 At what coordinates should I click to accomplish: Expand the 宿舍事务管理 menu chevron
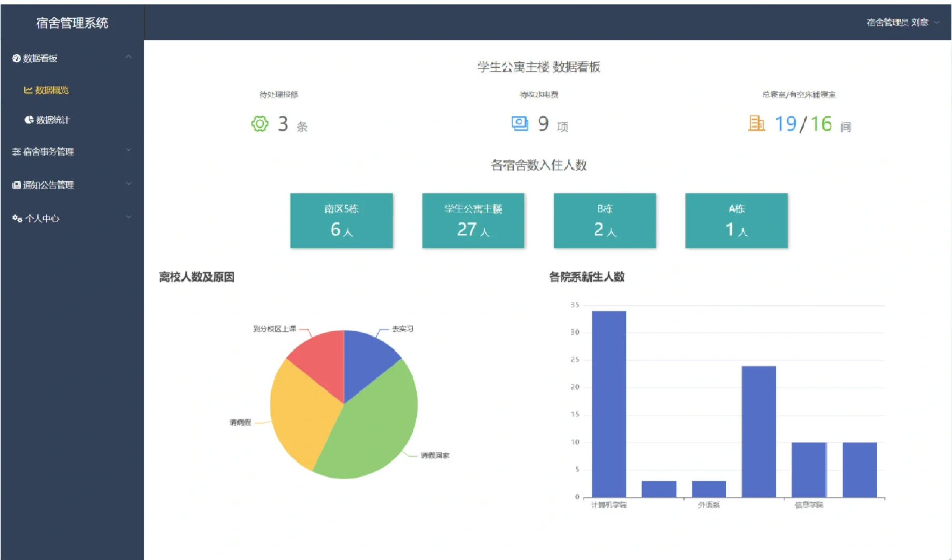129,150
